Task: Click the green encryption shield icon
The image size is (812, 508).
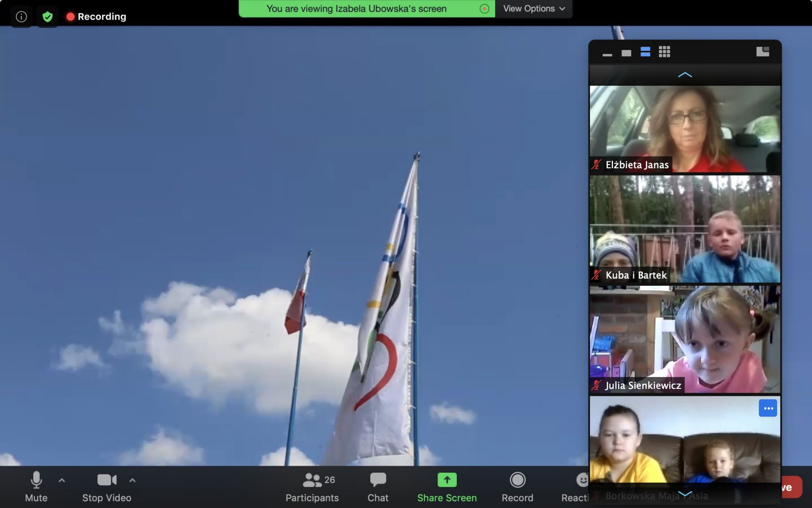Action: (x=48, y=17)
